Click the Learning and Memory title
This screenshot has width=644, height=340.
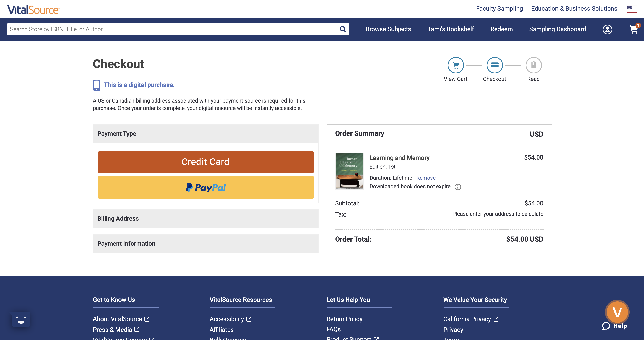click(399, 158)
